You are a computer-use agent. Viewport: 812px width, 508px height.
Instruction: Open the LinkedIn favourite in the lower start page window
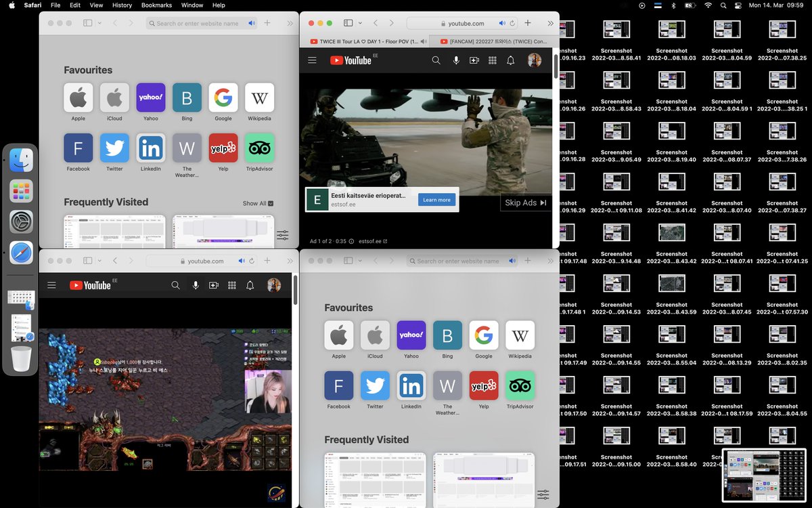tap(411, 385)
